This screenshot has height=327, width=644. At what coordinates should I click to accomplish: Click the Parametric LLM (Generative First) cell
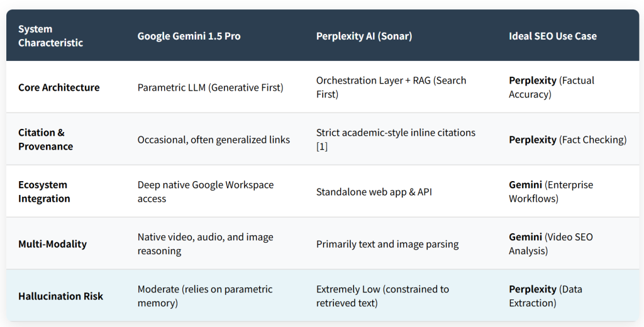tap(210, 87)
